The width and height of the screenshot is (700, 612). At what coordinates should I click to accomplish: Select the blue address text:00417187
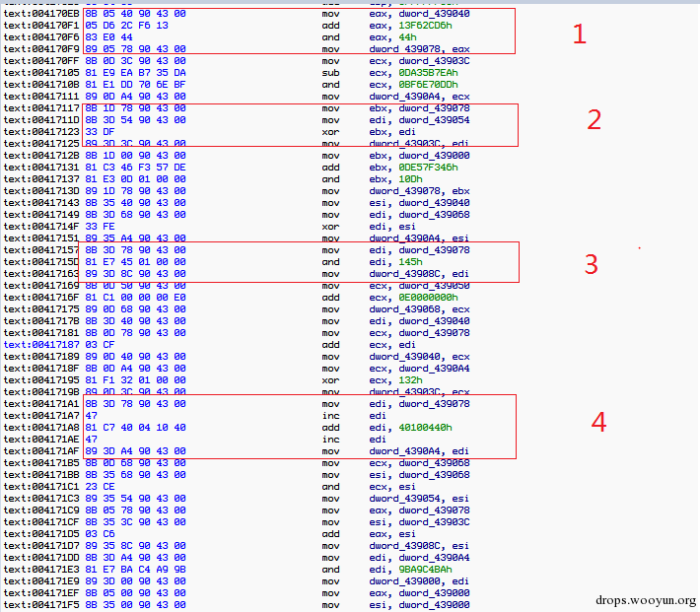41,345
